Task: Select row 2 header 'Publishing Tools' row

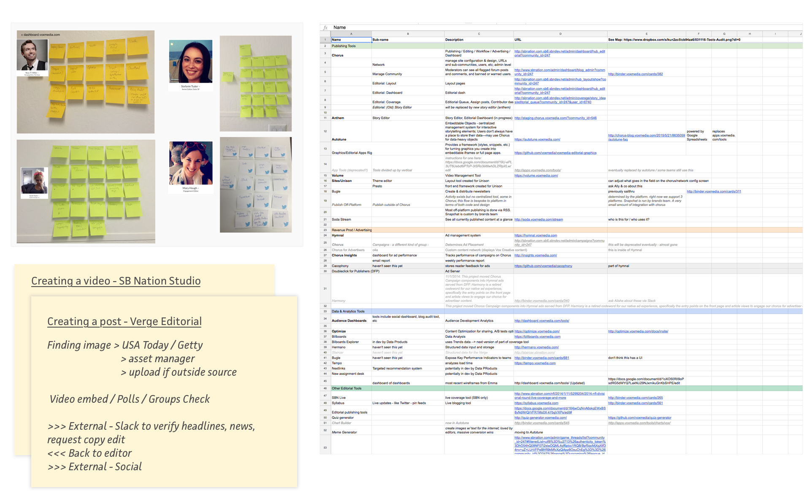Action: pos(325,46)
